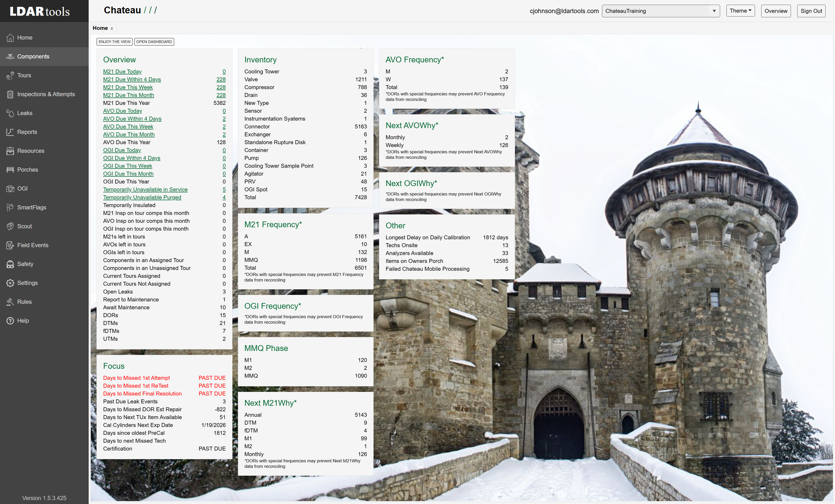The image size is (835, 504).
Task: Click the M21 Due This Month link
Action: click(129, 95)
